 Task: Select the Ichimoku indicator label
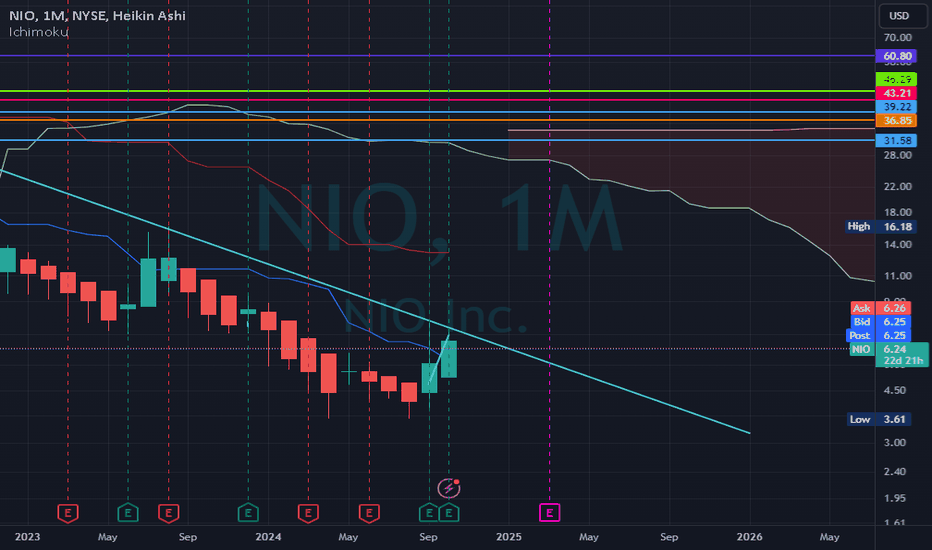(39, 32)
